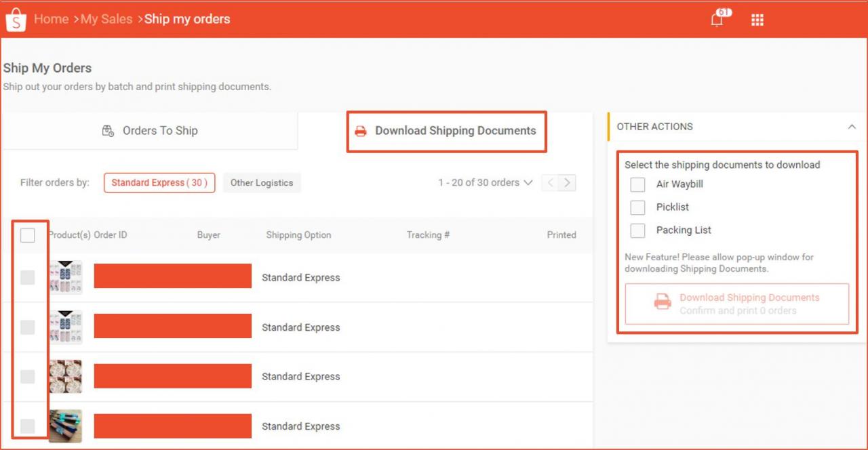
Task: Open the apps grid icon
Action: (757, 19)
